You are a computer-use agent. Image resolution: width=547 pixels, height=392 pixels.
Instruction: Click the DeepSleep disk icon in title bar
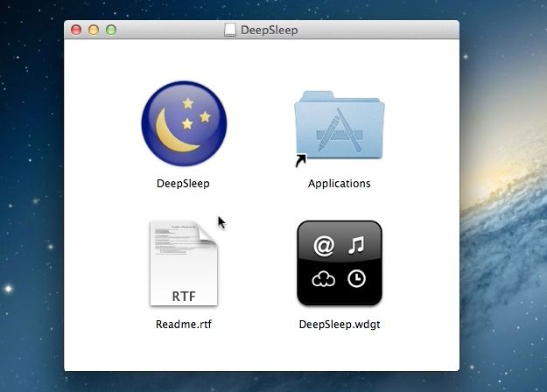tap(230, 30)
